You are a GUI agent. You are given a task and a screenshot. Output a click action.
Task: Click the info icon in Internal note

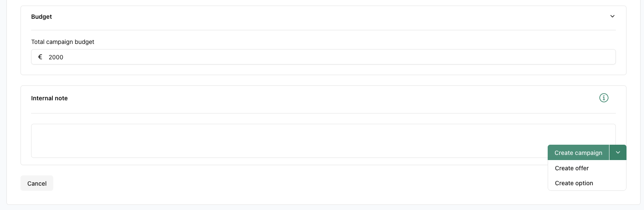604,98
